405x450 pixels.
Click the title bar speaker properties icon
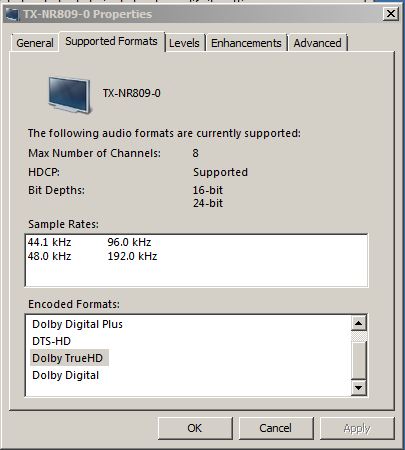pyautogui.click(x=12, y=14)
